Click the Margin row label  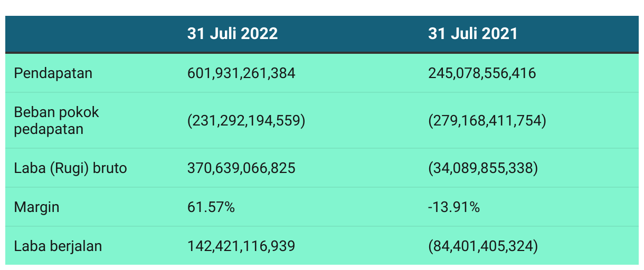(37, 207)
